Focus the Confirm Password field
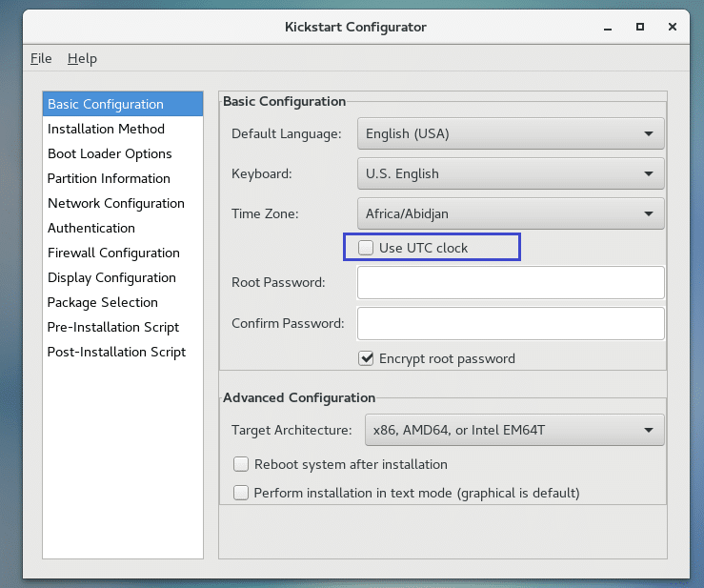The image size is (704, 588). tap(511, 323)
